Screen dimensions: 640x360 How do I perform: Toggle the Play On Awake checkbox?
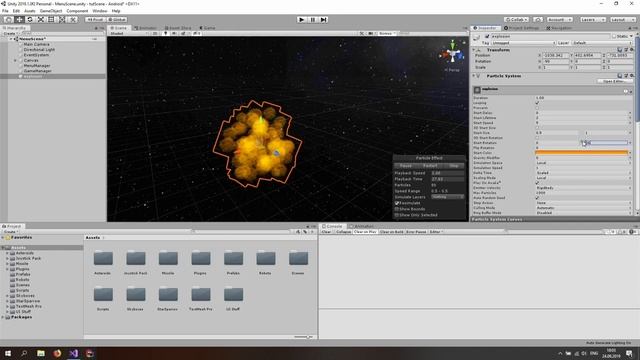(x=537, y=183)
